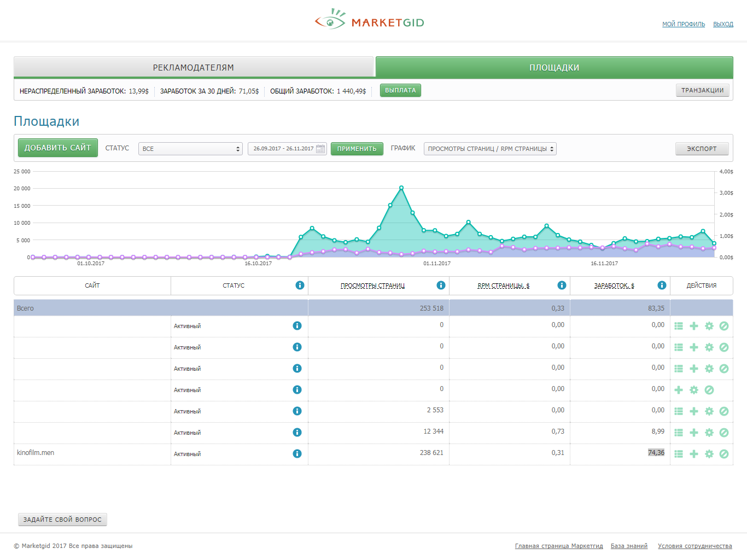Click plus icon in kinofilm.men row
The width and height of the screenshot is (747, 560).
(x=694, y=454)
